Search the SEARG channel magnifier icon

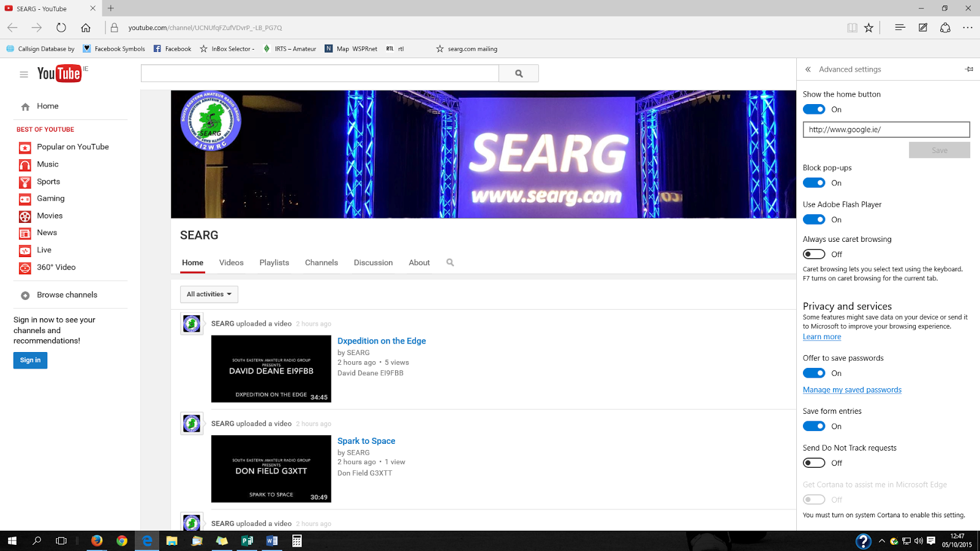(450, 263)
